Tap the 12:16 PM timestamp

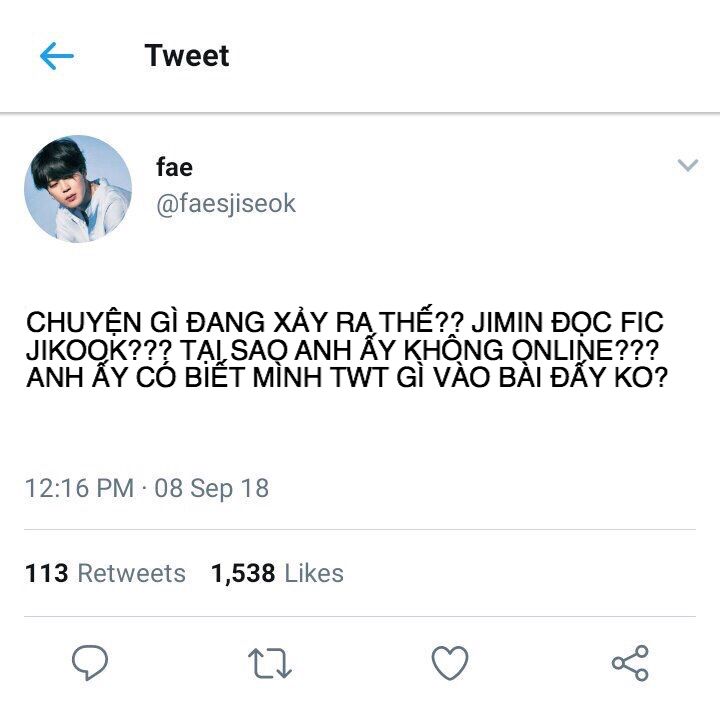tap(79, 488)
